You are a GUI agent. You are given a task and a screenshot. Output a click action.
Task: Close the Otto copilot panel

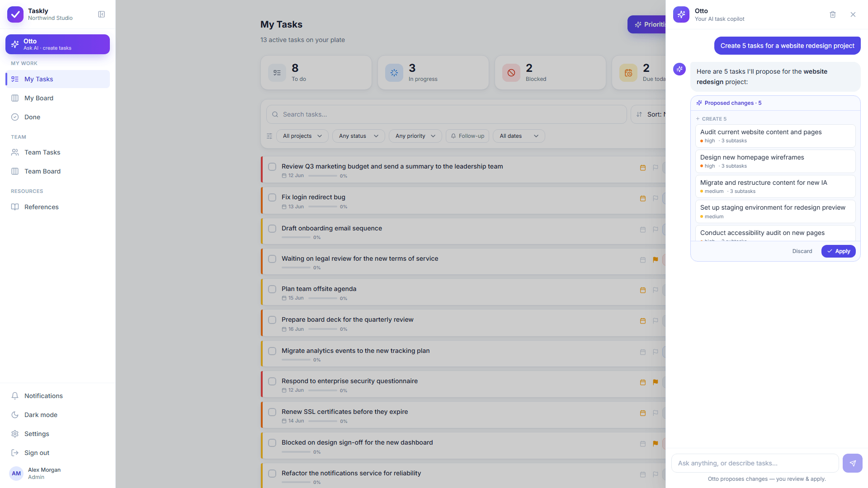tap(853, 14)
